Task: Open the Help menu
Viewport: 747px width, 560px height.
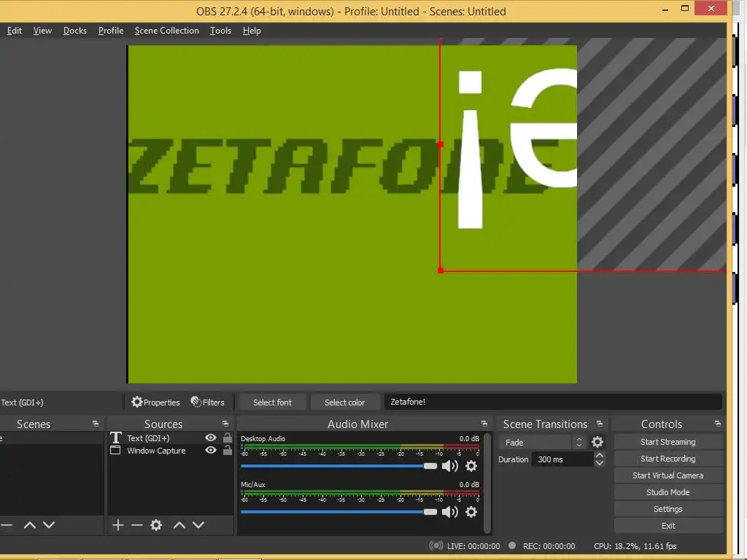Action: [x=252, y=31]
